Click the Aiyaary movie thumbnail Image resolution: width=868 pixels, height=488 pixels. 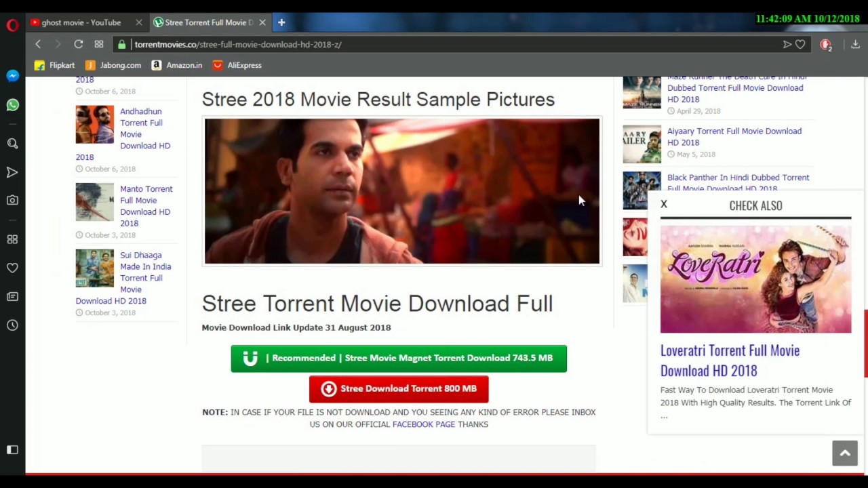642,144
